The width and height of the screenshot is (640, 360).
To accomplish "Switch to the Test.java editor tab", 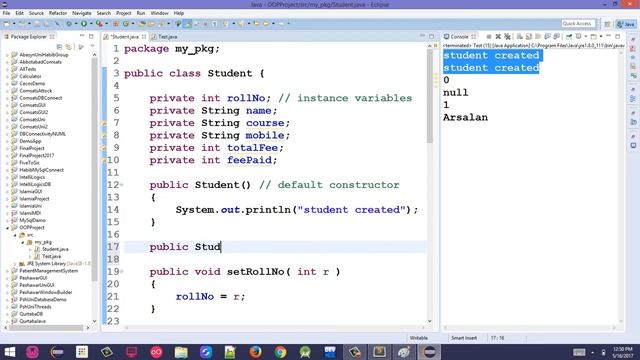I will click(x=165, y=37).
